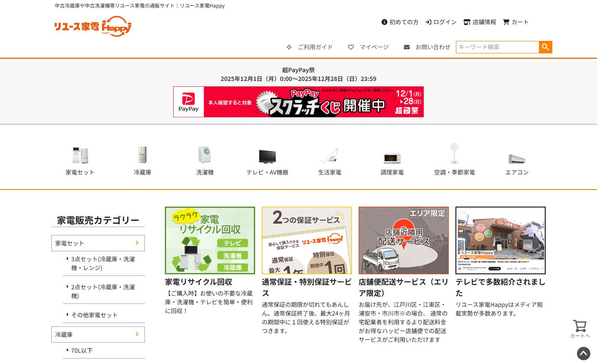This screenshot has width=597, height=364.
Task: Click the PayPay スクラッチくじ banner
Action: pos(298,102)
